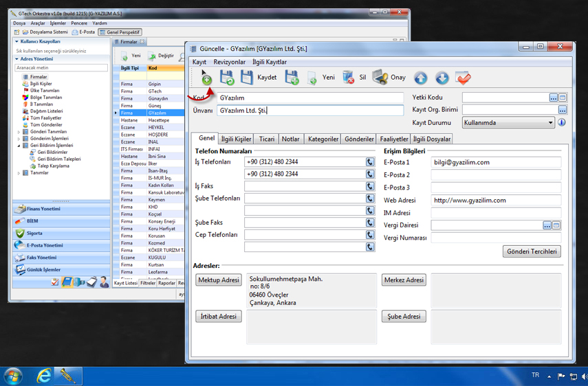The width and height of the screenshot is (588, 386).
Task: Click Vergi Dairesi window icon button
Action: coord(556,225)
